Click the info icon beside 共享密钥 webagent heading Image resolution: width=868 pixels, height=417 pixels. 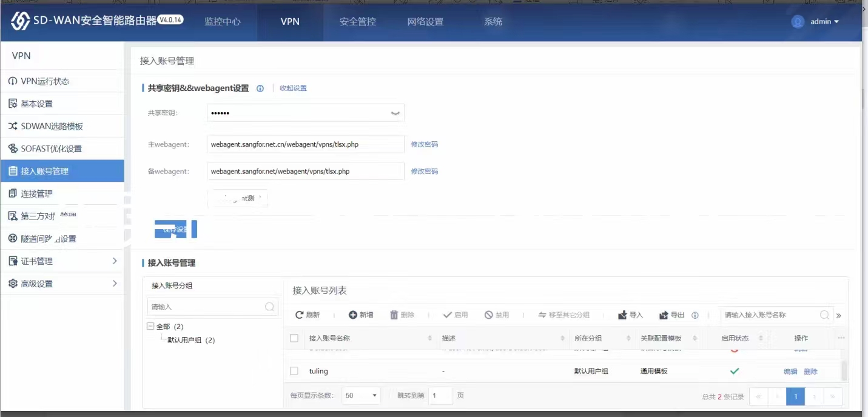[260, 88]
